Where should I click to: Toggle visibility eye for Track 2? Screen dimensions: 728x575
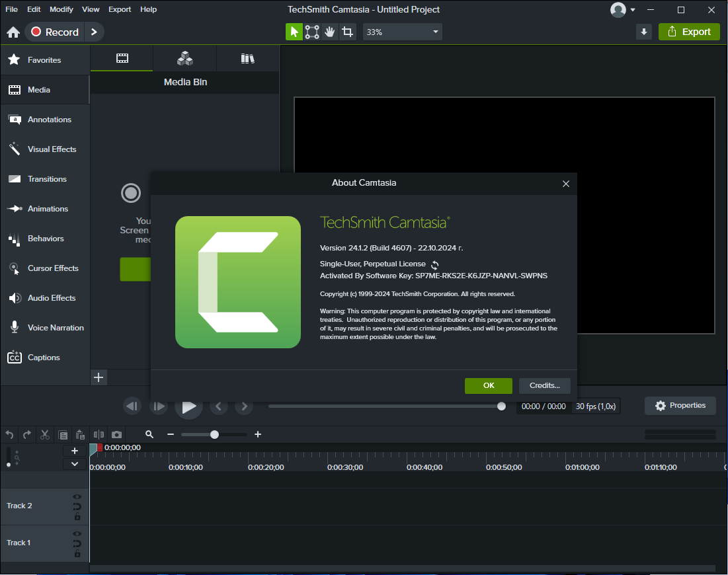77,496
